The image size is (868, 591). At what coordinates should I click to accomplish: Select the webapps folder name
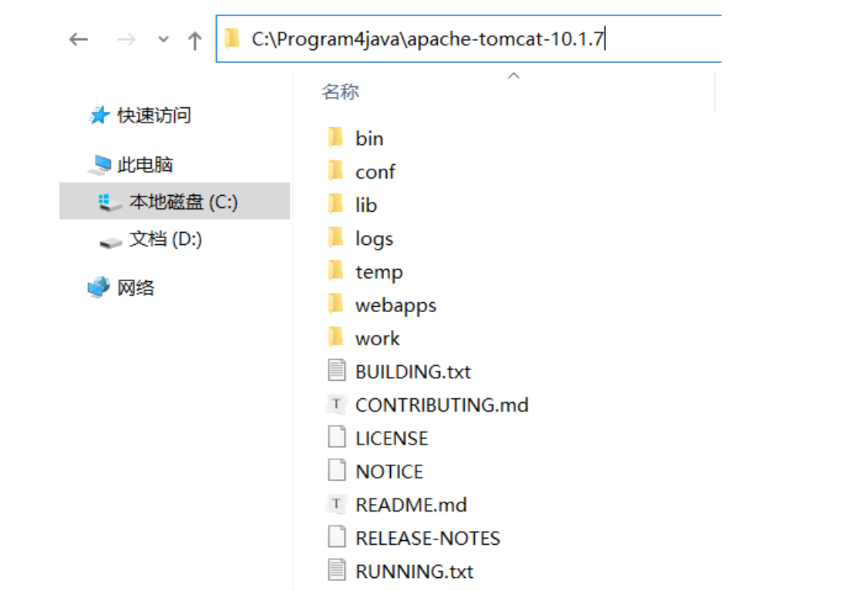tap(395, 306)
